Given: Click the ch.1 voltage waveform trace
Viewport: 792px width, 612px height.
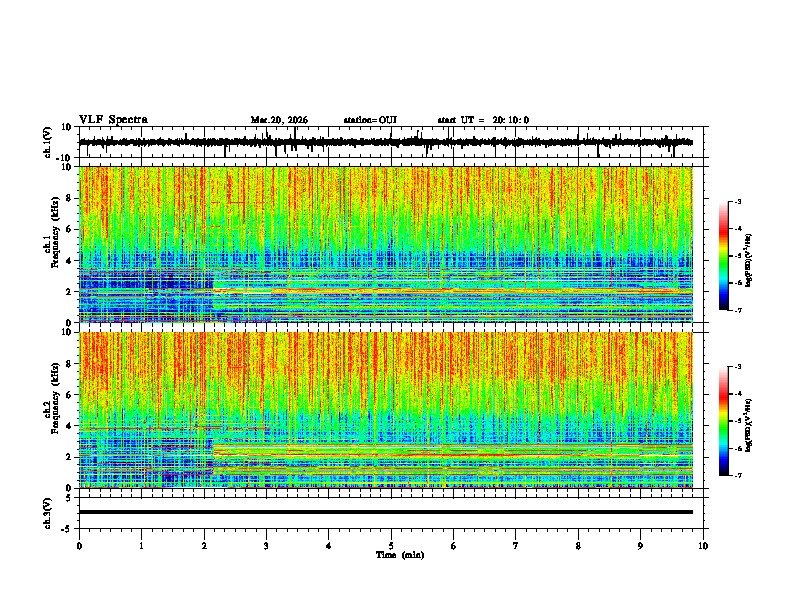Looking at the screenshot, I should (x=385, y=142).
